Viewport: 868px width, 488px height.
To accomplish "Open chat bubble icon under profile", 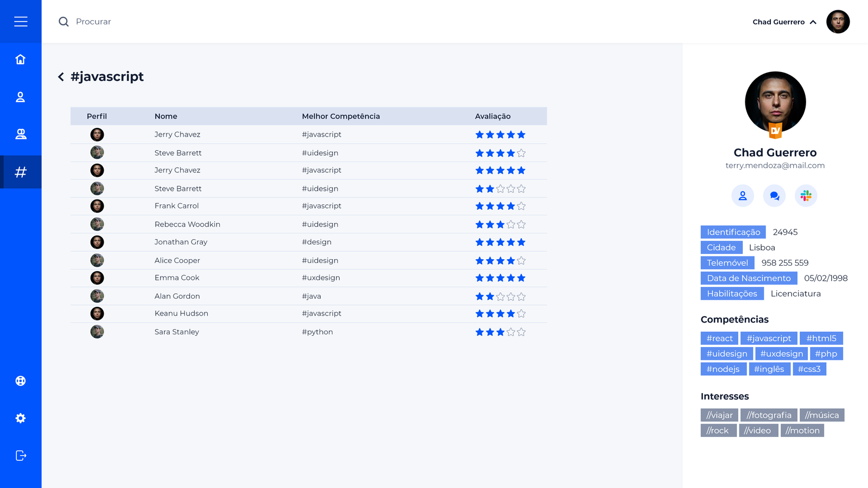I will click(x=774, y=196).
